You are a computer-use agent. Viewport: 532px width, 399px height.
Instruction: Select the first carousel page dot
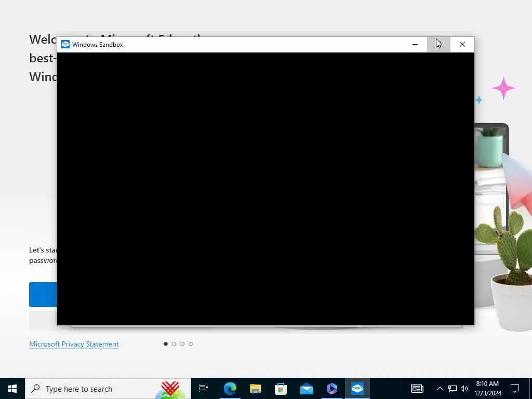pyautogui.click(x=166, y=344)
